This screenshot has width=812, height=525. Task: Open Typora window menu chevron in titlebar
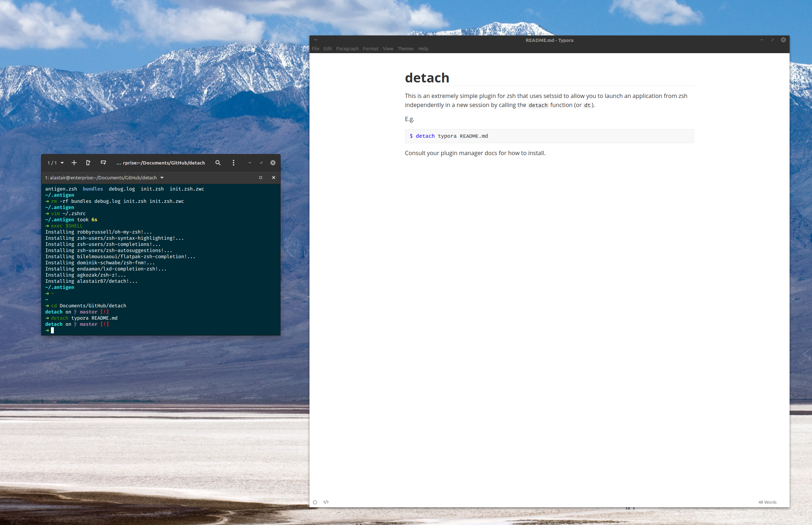pyautogui.click(x=316, y=40)
